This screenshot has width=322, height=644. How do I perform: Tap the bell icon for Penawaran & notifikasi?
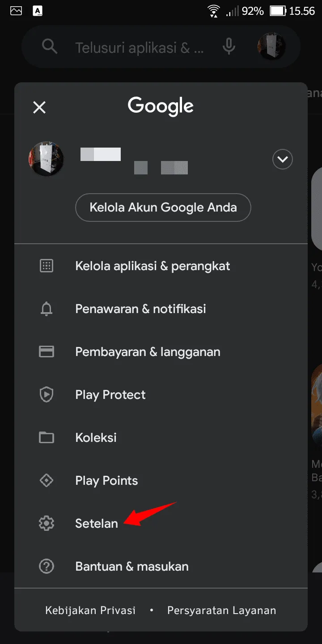[x=47, y=309]
